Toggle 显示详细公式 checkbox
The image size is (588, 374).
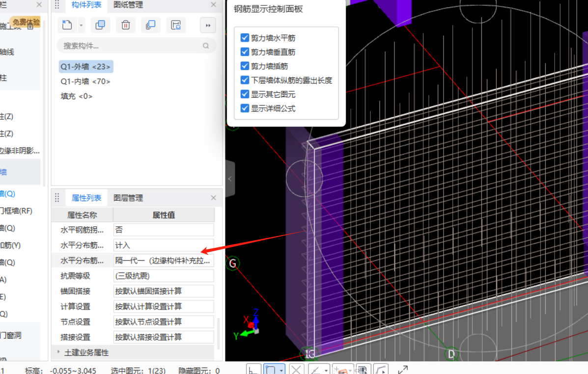pos(245,108)
